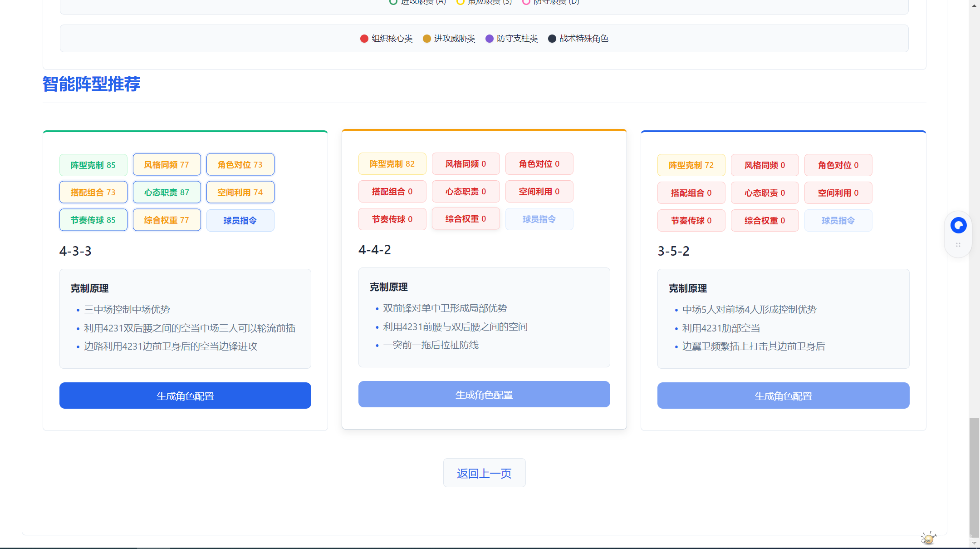
Task: Click the purple 防守支柱类 legend dot
Action: point(489,39)
